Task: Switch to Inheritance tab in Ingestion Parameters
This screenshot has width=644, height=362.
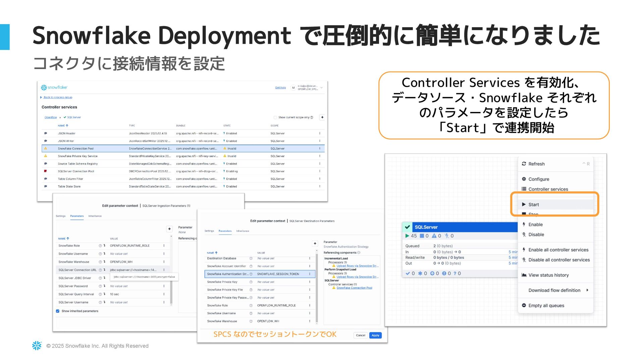Action: [95, 216]
